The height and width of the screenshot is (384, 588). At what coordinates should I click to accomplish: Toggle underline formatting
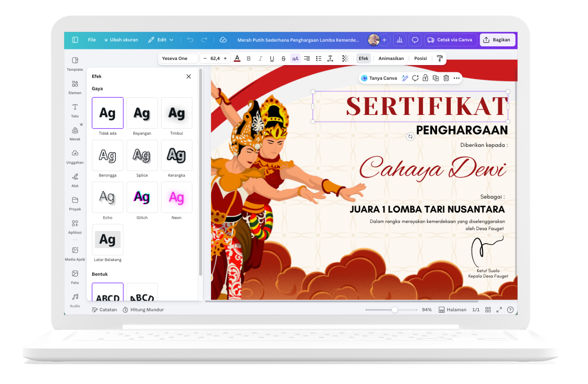[x=272, y=58]
